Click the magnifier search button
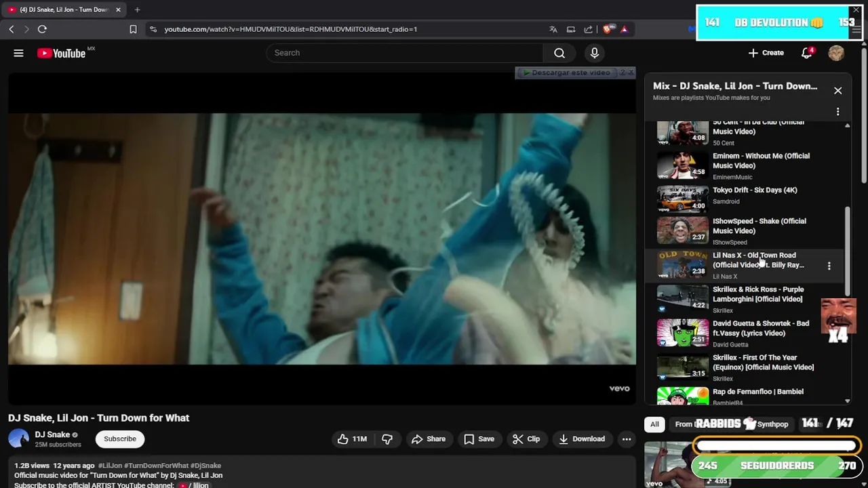 pyautogui.click(x=559, y=53)
